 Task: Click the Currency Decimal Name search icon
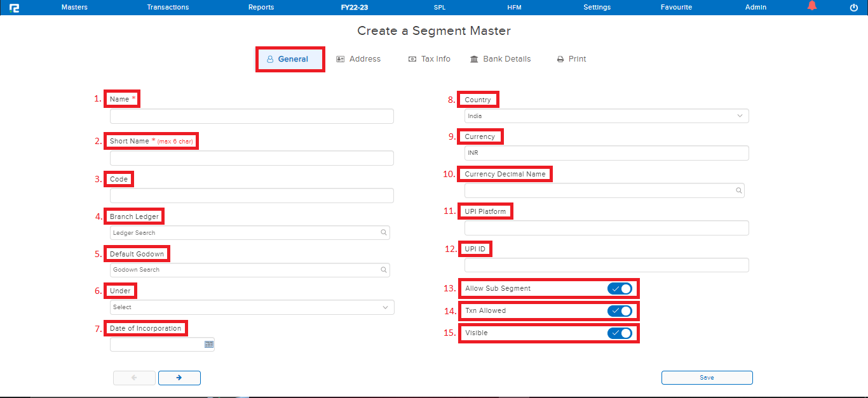point(738,190)
